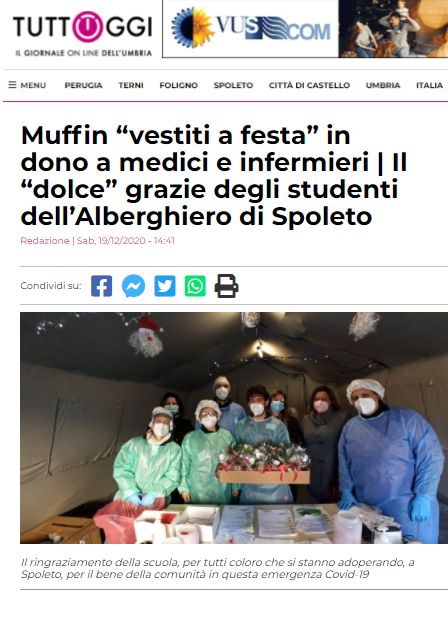Go to TuttOggi logo homepage
The image size is (448, 621).
click(83, 34)
